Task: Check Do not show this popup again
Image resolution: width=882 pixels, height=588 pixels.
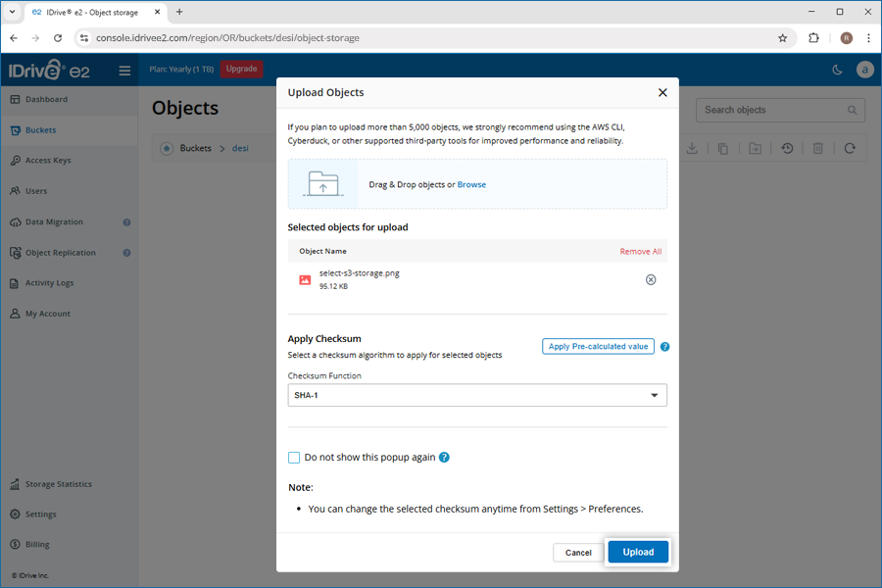Action: [x=294, y=458]
